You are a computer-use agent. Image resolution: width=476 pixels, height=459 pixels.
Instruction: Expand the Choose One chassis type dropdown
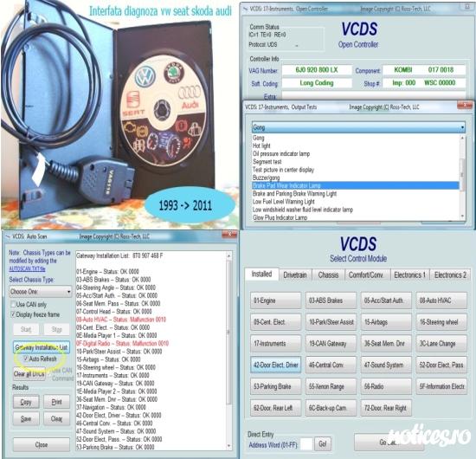[41, 292]
